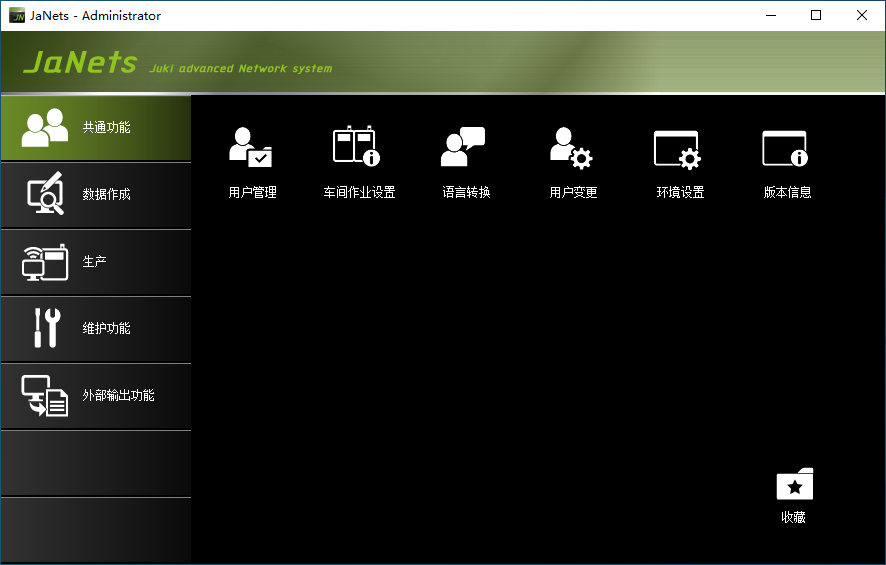
Task: Select the 外部输出功能 sidebar tab
Action: (95, 396)
